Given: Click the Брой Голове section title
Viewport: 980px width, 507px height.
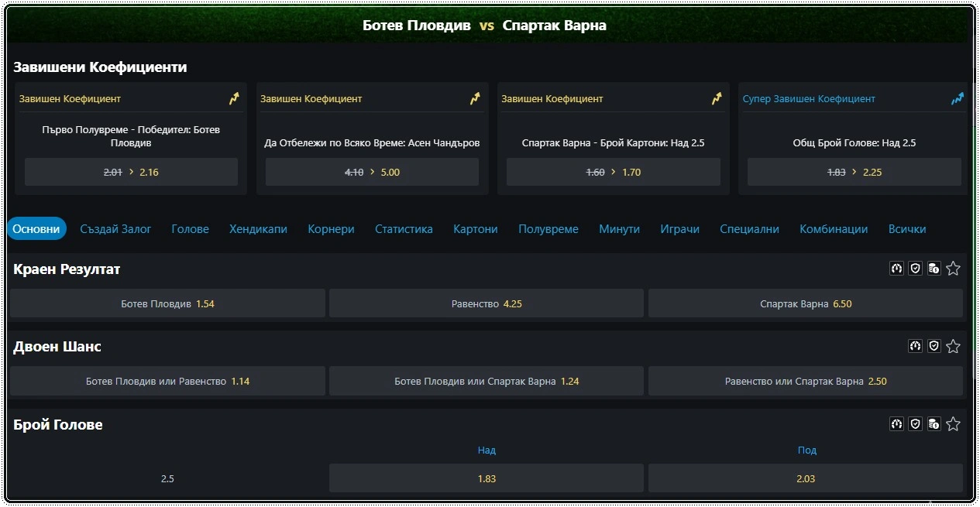Looking at the screenshot, I should [x=58, y=425].
